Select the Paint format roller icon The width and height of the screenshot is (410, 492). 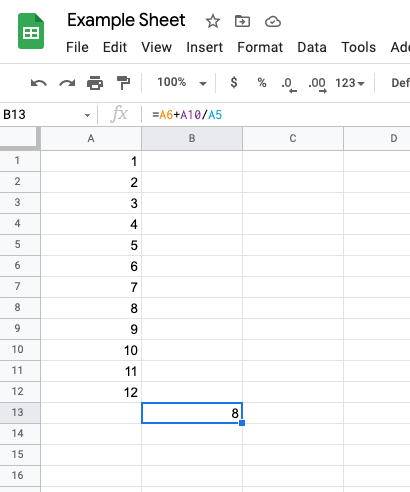coord(123,83)
